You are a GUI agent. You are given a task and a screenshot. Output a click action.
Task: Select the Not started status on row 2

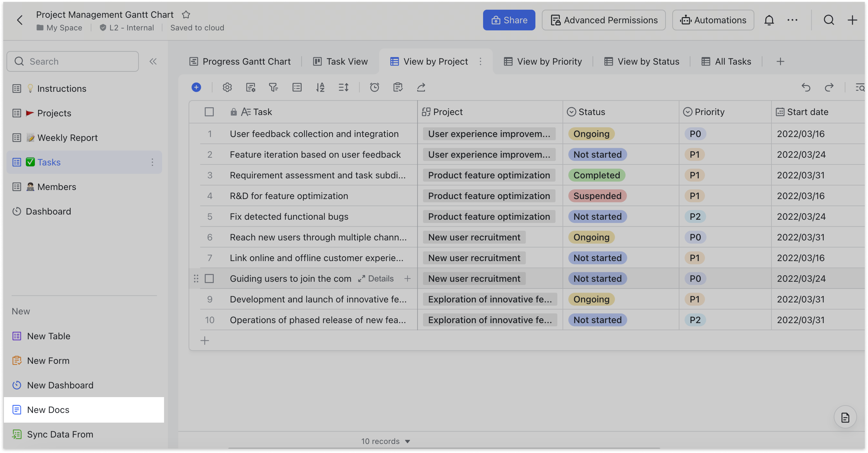(597, 154)
